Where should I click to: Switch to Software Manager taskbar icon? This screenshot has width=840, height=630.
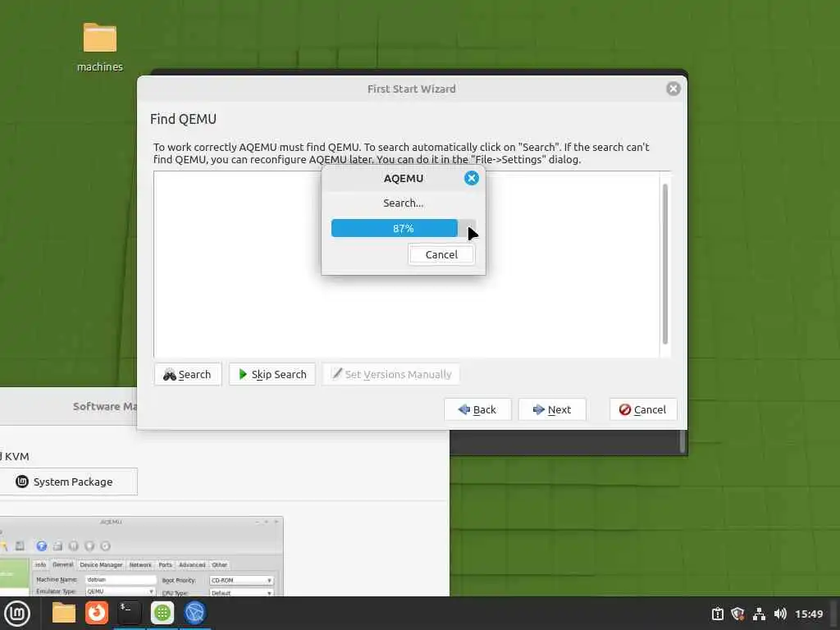click(x=162, y=614)
